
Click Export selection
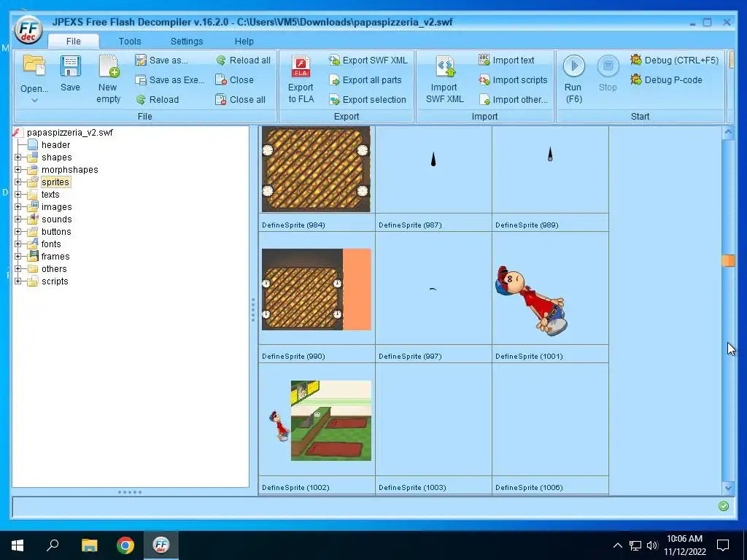click(x=368, y=99)
